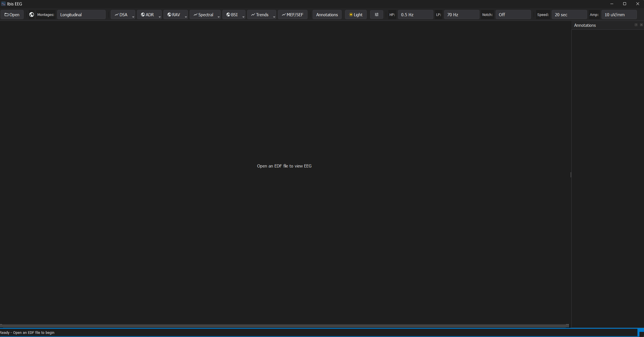This screenshot has width=644, height=337.
Task: Open the DSA spectrogram view
Action: (x=122, y=15)
